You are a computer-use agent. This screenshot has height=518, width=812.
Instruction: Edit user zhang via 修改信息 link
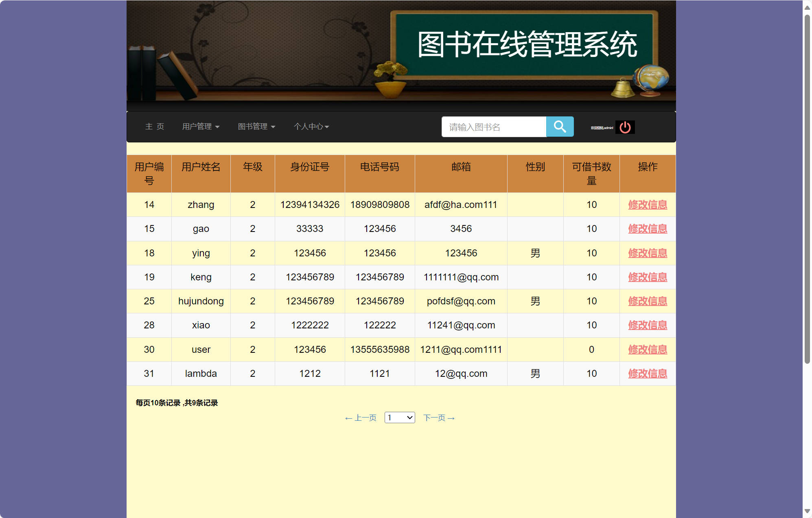click(647, 205)
